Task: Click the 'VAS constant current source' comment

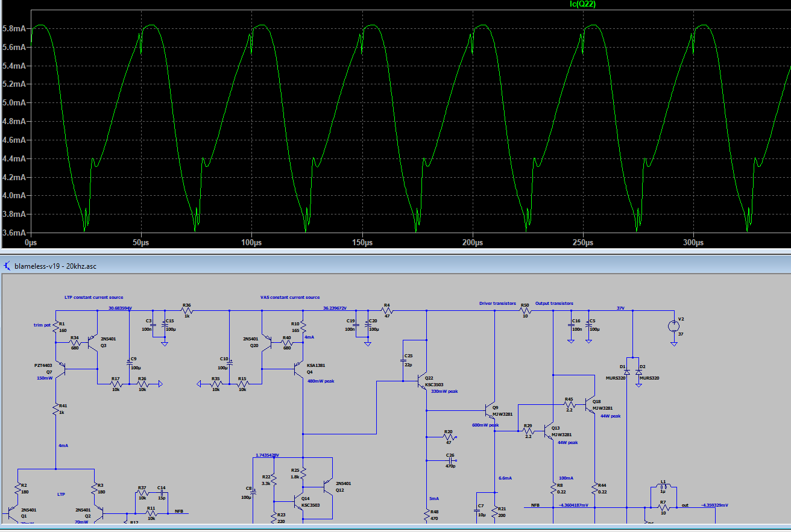Action: pos(290,297)
